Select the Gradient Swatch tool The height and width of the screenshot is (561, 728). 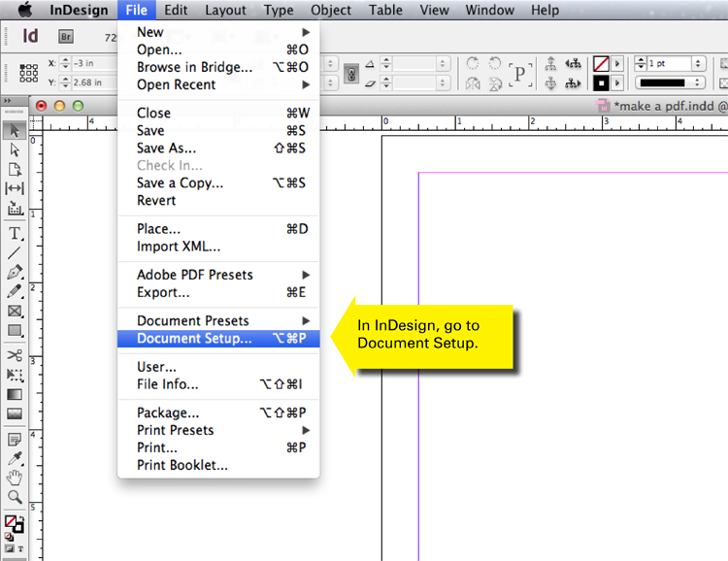coord(15,395)
